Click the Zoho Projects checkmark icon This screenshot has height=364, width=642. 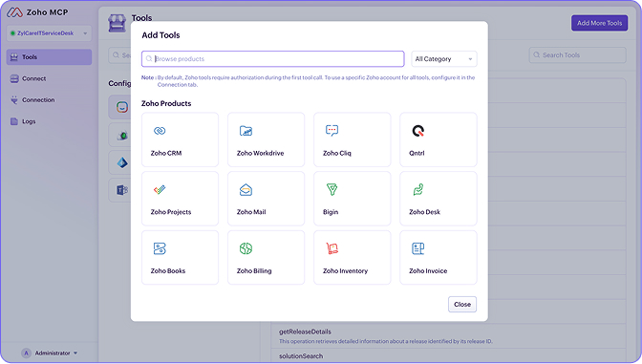coord(160,189)
